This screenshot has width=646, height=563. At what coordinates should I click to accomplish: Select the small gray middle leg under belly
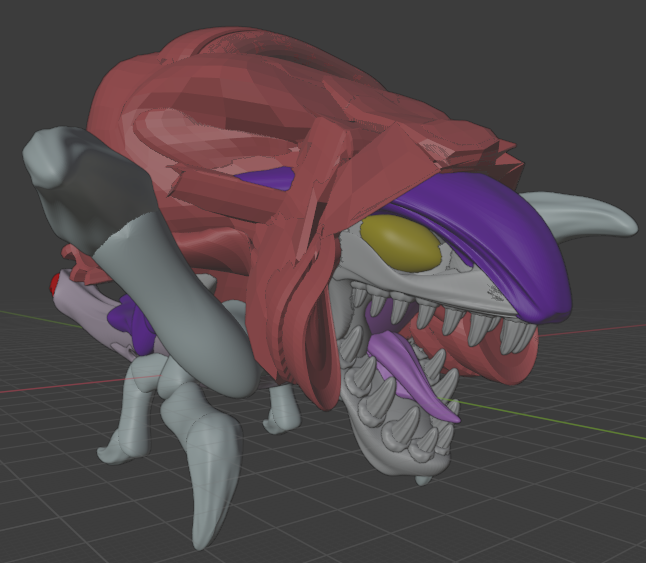[282, 412]
